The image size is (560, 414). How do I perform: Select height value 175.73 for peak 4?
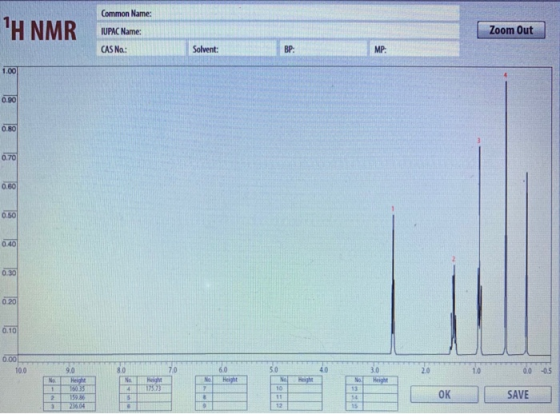(x=154, y=389)
